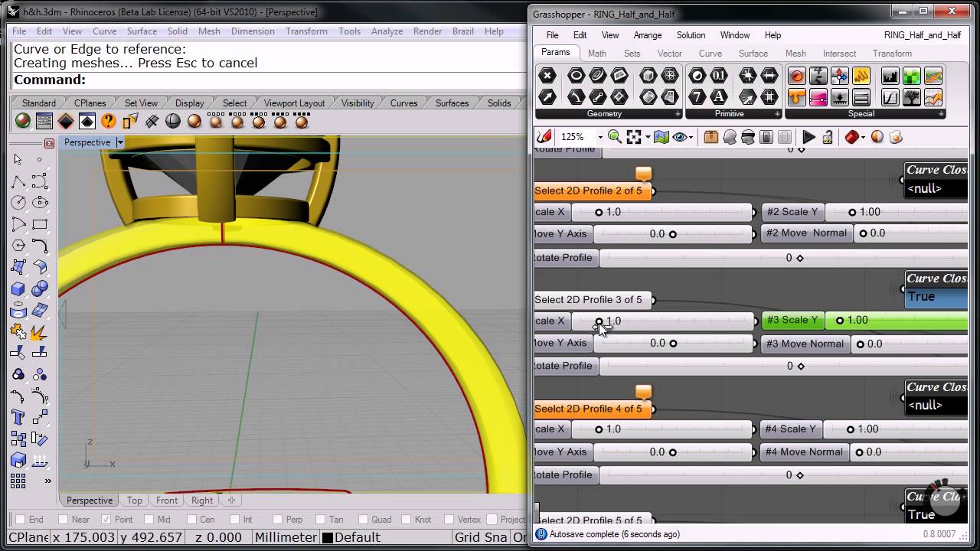Click the Millimeter units status field
The width and height of the screenshot is (980, 551).
click(x=286, y=537)
